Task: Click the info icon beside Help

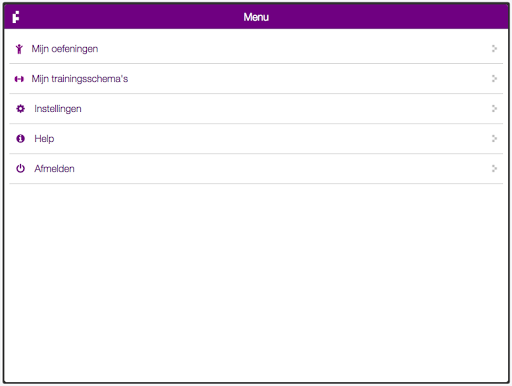Action: pyautogui.click(x=20, y=139)
